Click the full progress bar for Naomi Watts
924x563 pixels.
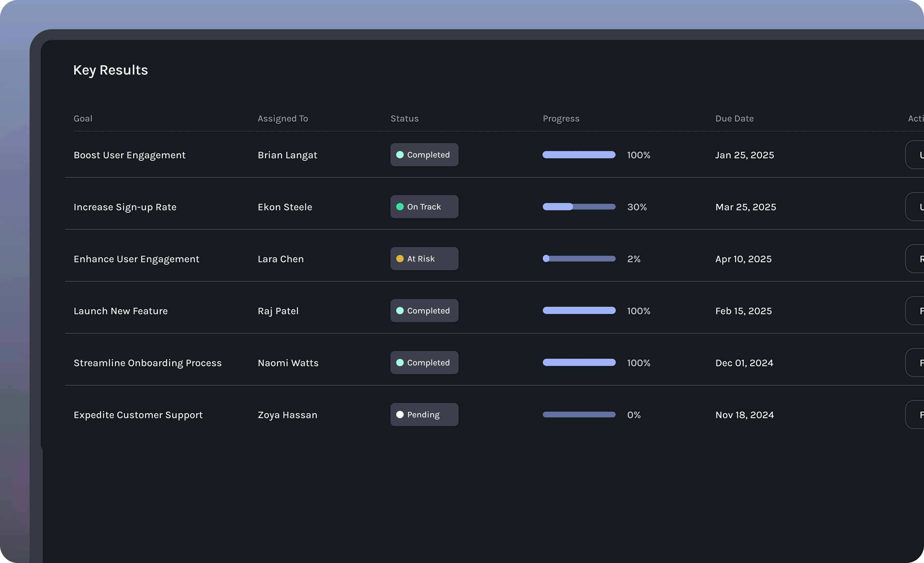coord(579,363)
